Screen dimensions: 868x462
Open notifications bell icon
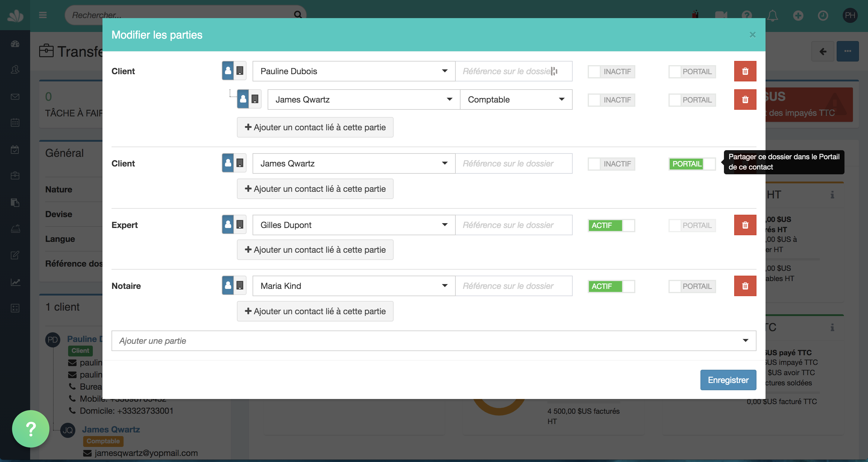coord(773,15)
